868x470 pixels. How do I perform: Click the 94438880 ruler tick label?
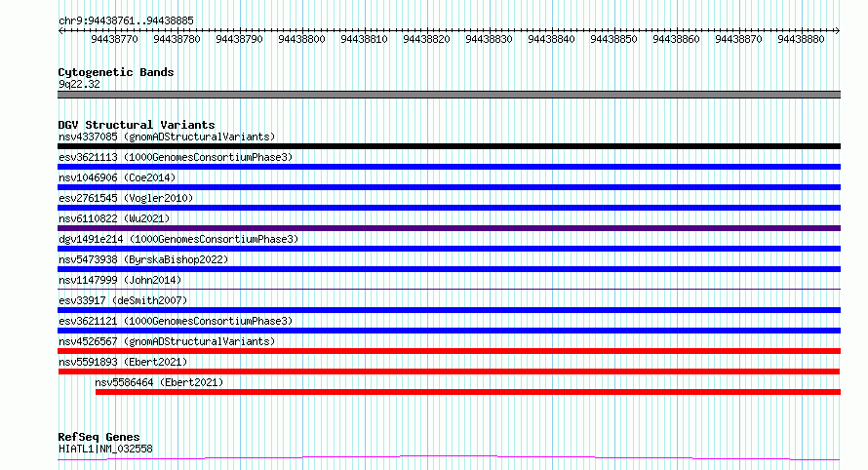point(801,39)
